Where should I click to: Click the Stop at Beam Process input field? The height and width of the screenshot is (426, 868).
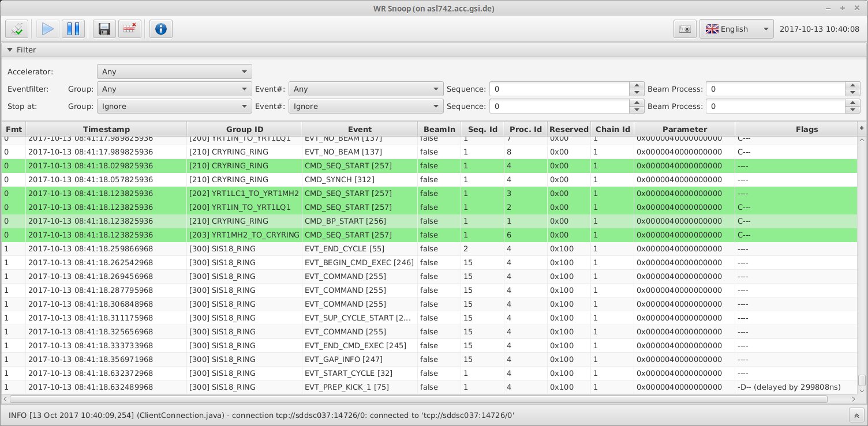click(x=776, y=107)
